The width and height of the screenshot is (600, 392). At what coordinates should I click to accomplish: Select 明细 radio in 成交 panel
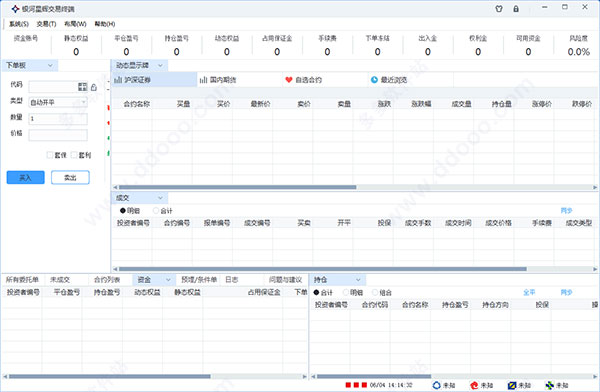pyautogui.click(x=122, y=211)
